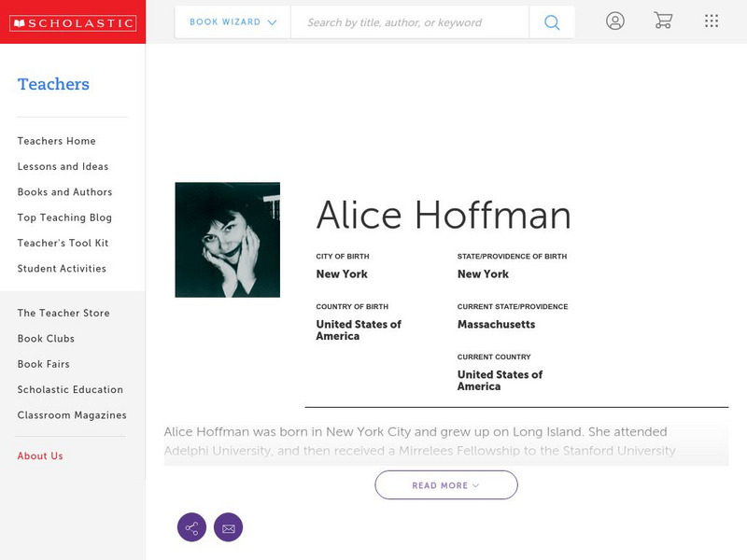
Task: Go to Classroom Magazines
Action: tap(72, 415)
